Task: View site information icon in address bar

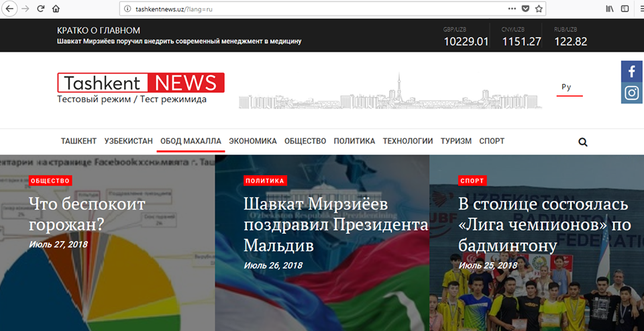Action: (x=127, y=9)
